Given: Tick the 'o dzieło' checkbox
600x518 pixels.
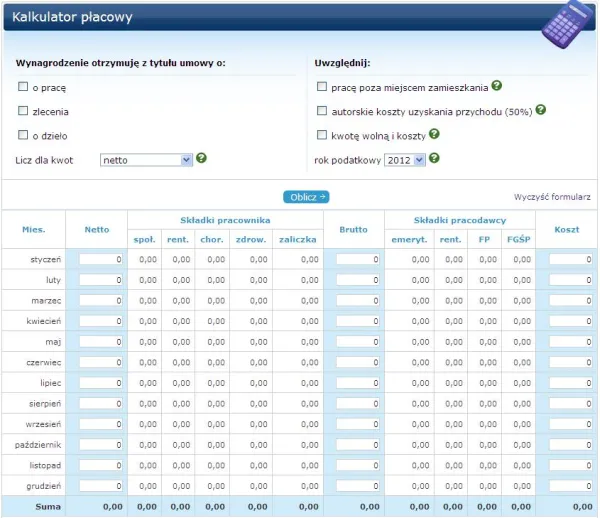Looking at the screenshot, I should point(23,135).
